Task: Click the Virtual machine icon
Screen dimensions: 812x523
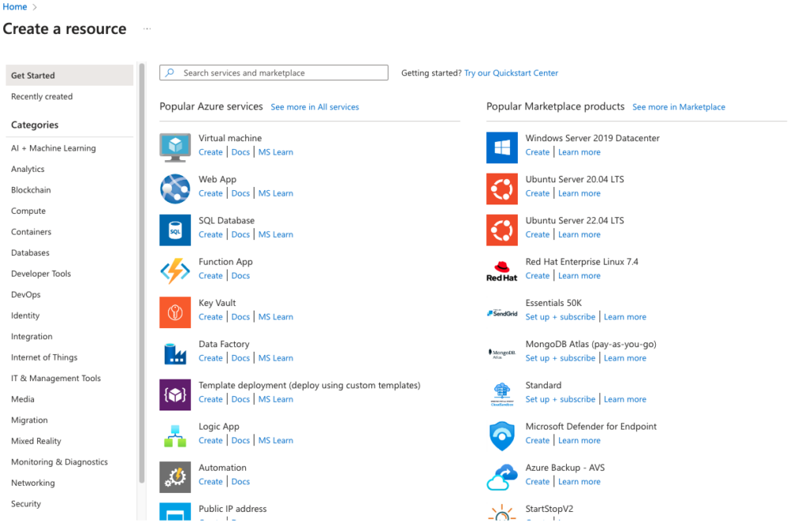Action: point(175,147)
